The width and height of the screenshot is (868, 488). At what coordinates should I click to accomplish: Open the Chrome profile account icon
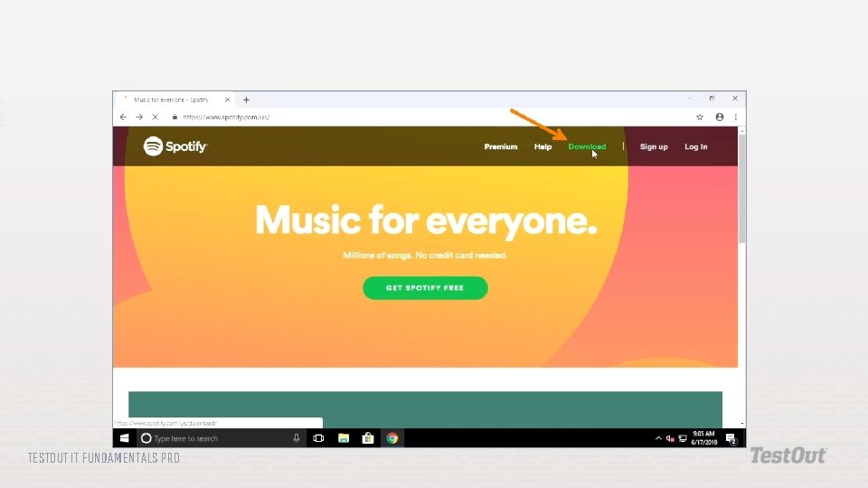click(719, 117)
